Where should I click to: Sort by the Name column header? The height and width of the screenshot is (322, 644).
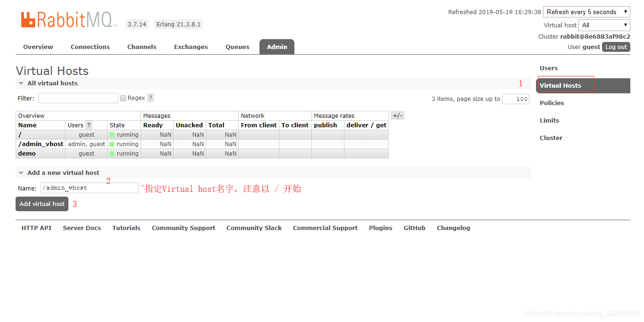tap(27, 125)
